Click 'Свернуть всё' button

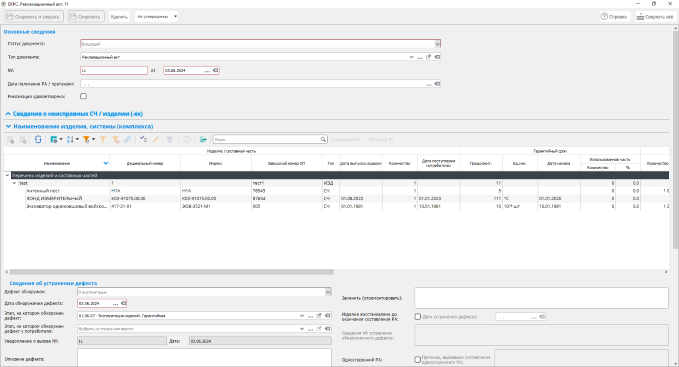pos(655,16)
